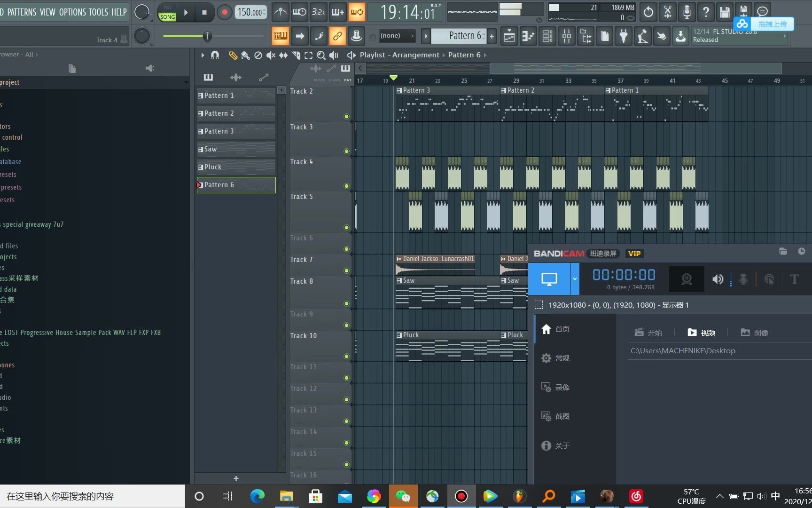
Task: Open Bandicam 首页 home section
Action: point(555,329)
